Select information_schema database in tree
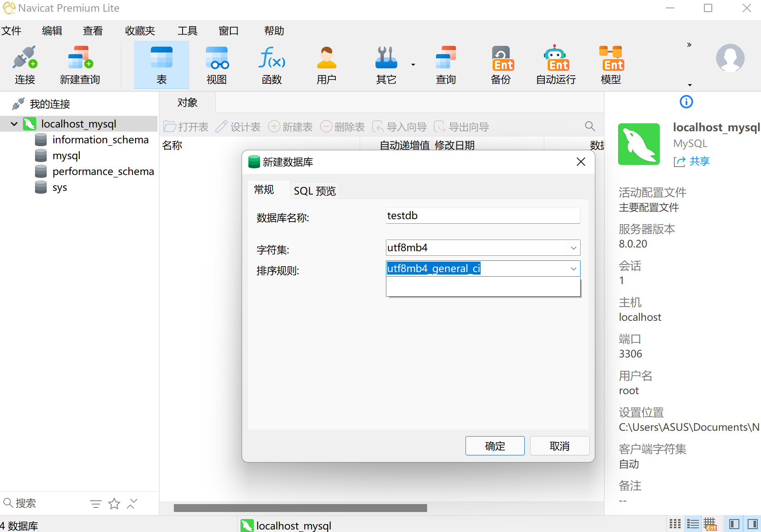This screenshot has height=532, width=761. [100, 140]
